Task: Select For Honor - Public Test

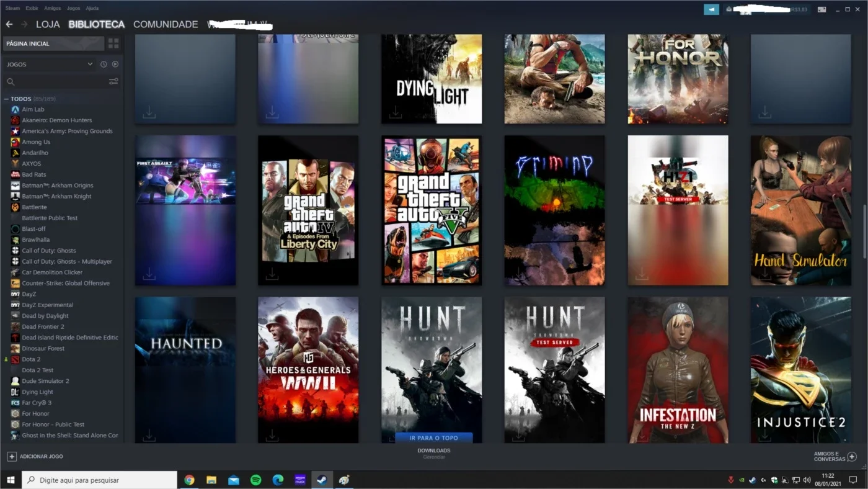Action: coord(53,424)
